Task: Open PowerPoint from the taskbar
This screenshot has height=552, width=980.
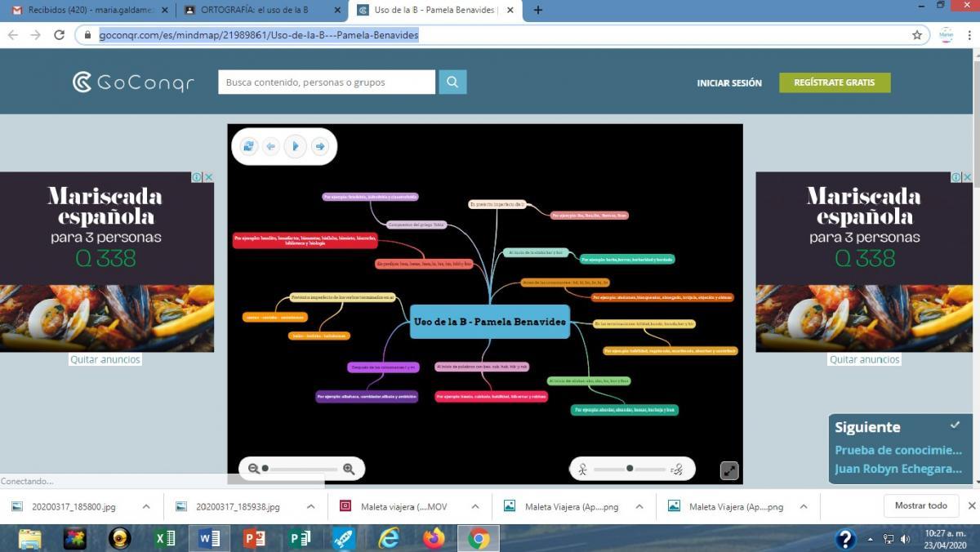Action: tap(255, 538)
